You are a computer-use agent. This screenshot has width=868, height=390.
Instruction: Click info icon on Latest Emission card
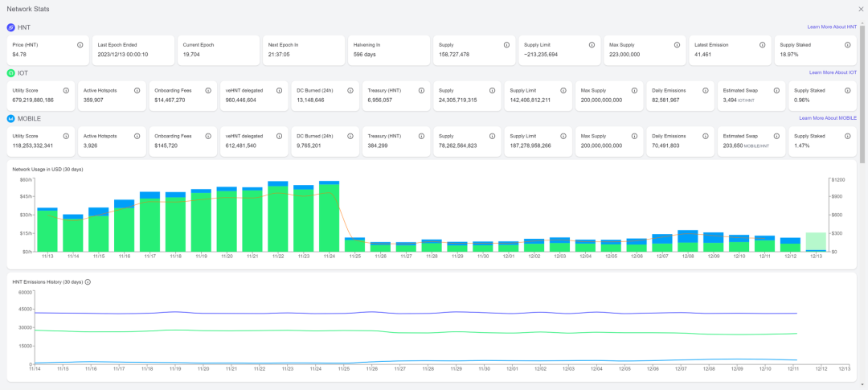tap(762, 45)
